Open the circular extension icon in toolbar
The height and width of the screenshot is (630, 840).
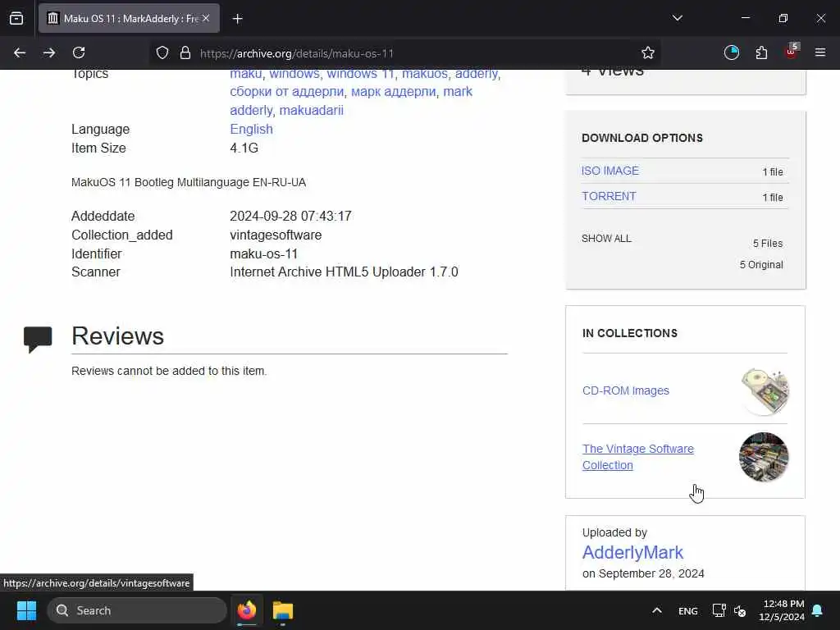[731, 52]
